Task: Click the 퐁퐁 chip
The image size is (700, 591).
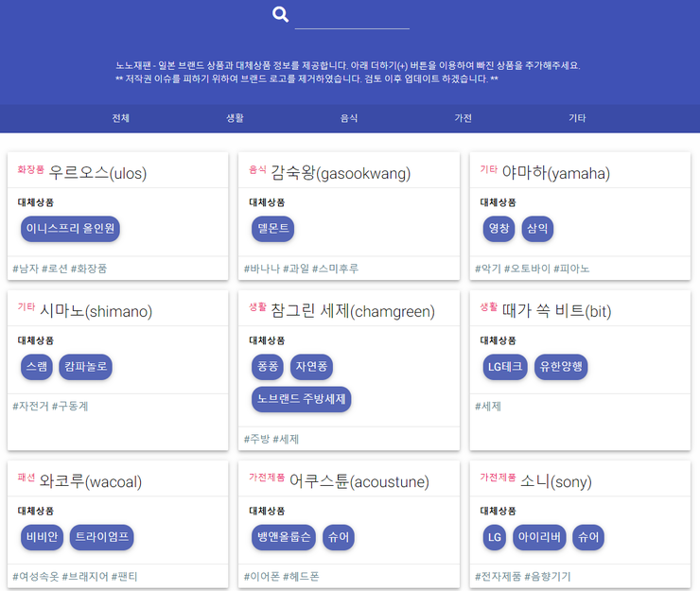Action: click(268, 367)
